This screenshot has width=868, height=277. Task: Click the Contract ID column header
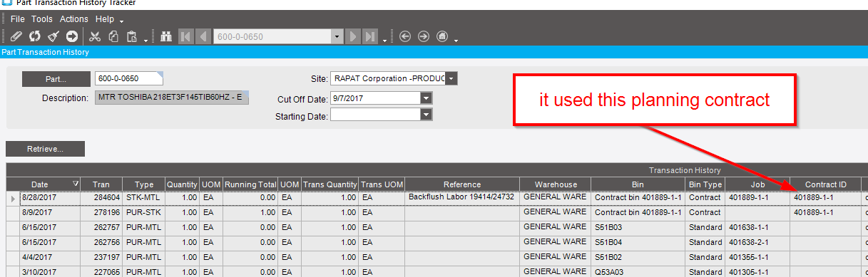click(826, 184)
